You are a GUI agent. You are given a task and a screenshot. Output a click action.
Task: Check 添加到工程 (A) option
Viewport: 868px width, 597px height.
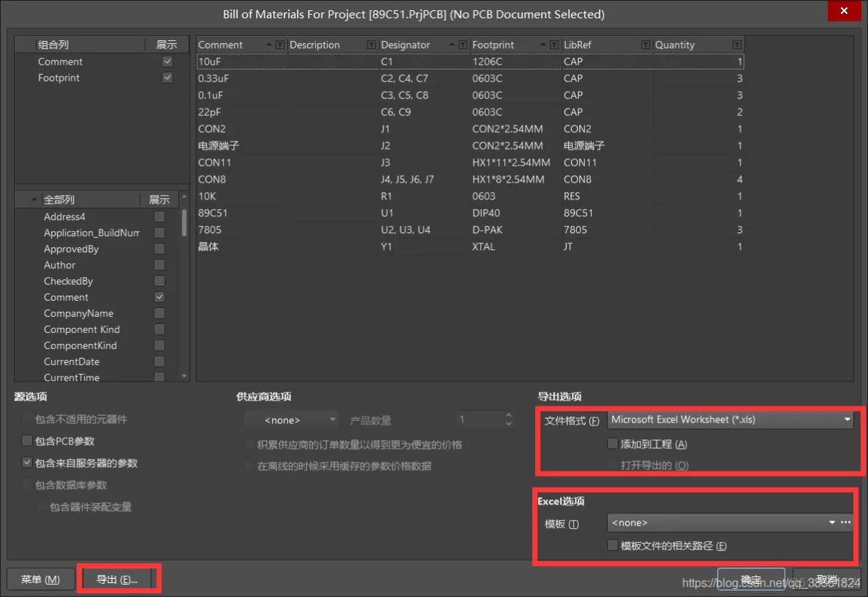tap(612, 443)
